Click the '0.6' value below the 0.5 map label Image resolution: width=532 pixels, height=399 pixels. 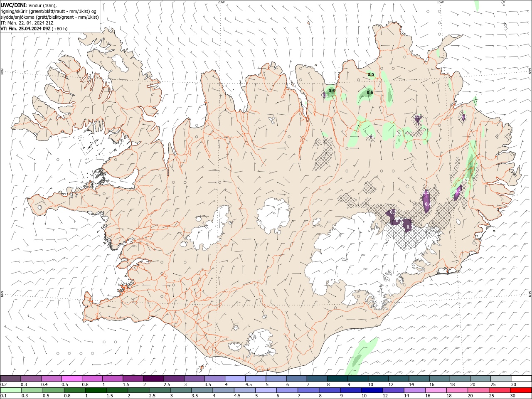click(370, 92)
